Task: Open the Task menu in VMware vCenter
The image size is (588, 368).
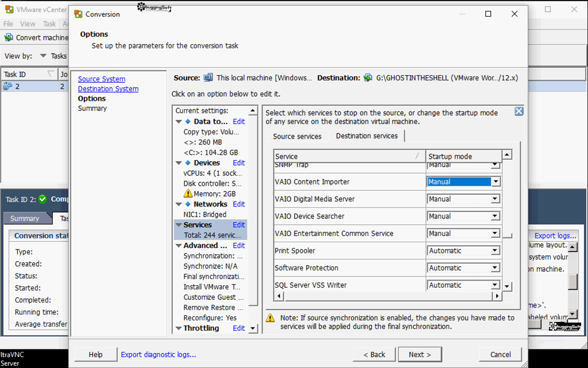Action: tap(49, 24)
